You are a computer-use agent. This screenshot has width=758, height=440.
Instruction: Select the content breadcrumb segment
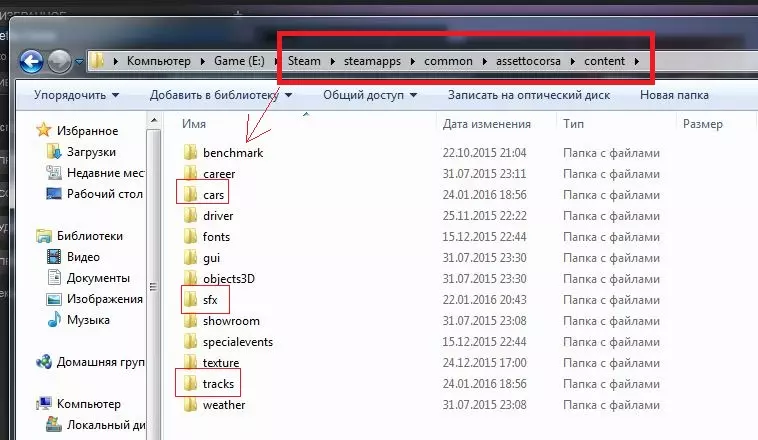pos(604,61)
